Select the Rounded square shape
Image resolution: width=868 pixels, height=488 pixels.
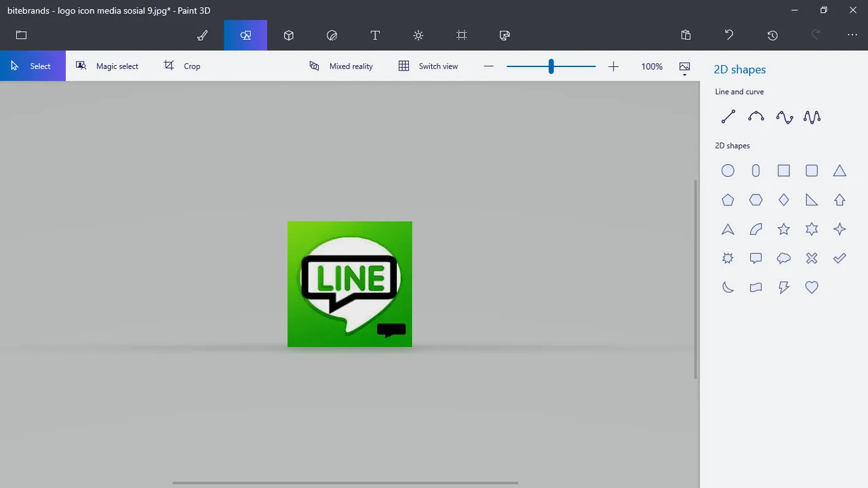coord(812,171)
